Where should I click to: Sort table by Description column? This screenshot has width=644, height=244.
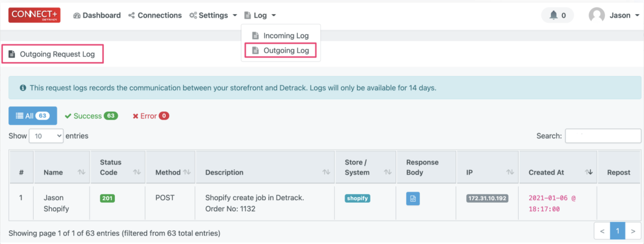coord(265,167)
